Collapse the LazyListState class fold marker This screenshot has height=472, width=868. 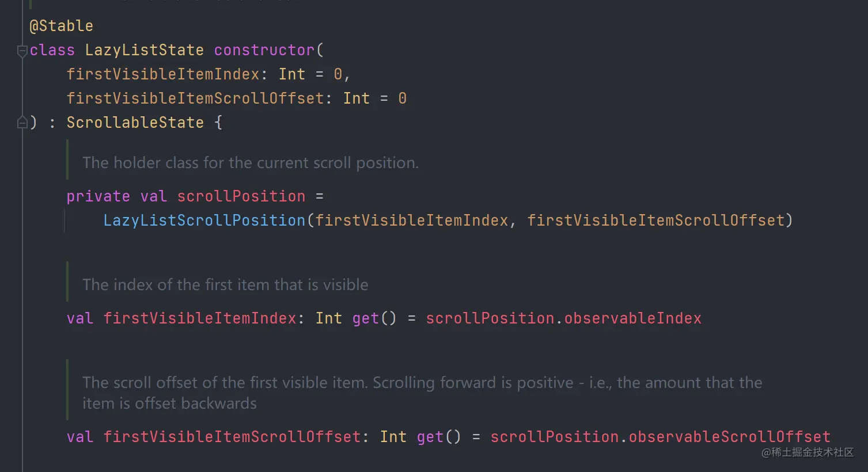pyautogui.click(x=22, y=51)
